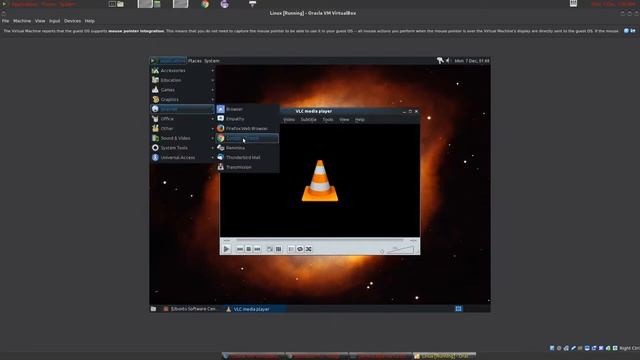The image size is (640, 360).
Task: Click the Office category icon
Action: coord(155,118)
